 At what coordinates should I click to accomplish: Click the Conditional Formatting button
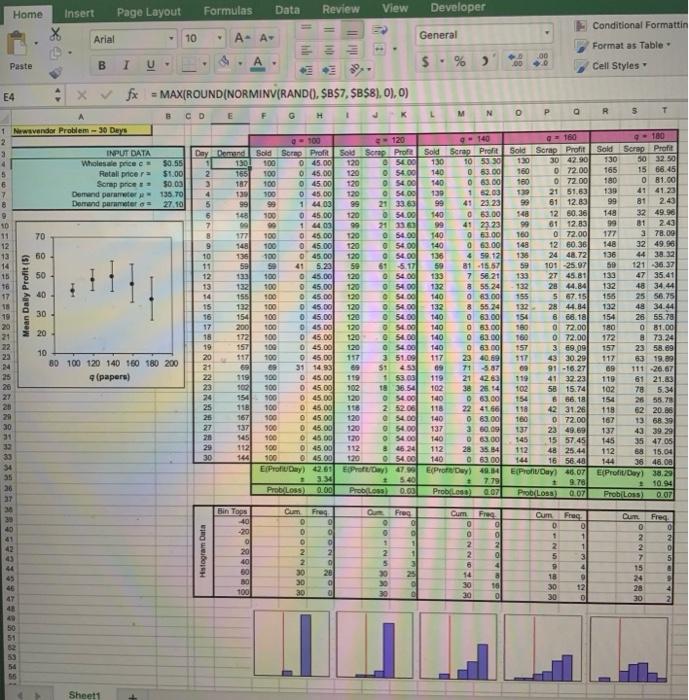(x=631, y=25)
